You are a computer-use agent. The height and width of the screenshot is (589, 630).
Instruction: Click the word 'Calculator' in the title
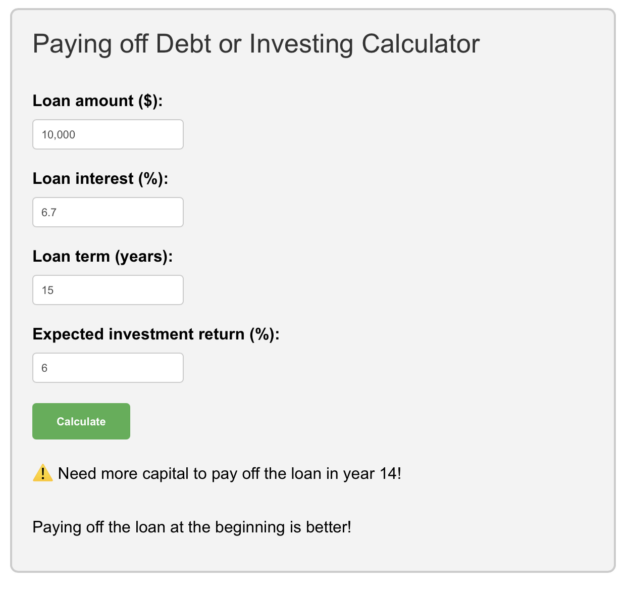421,43
